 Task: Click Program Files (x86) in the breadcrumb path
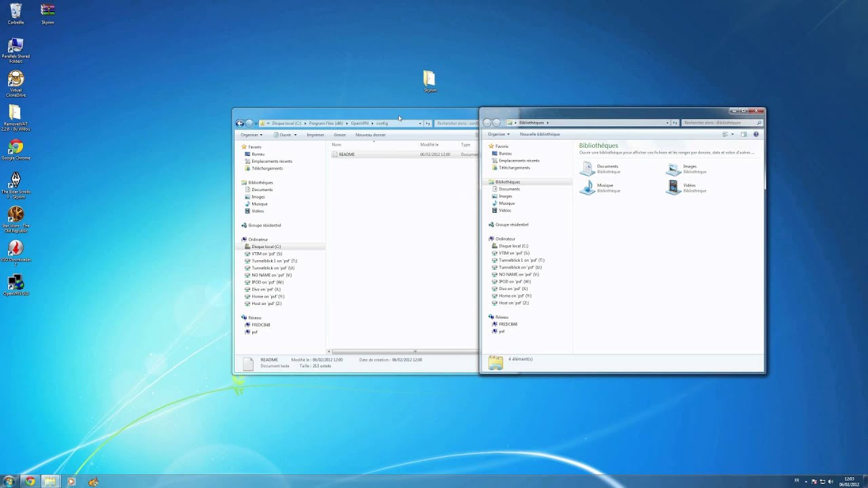tap(325, 123)
